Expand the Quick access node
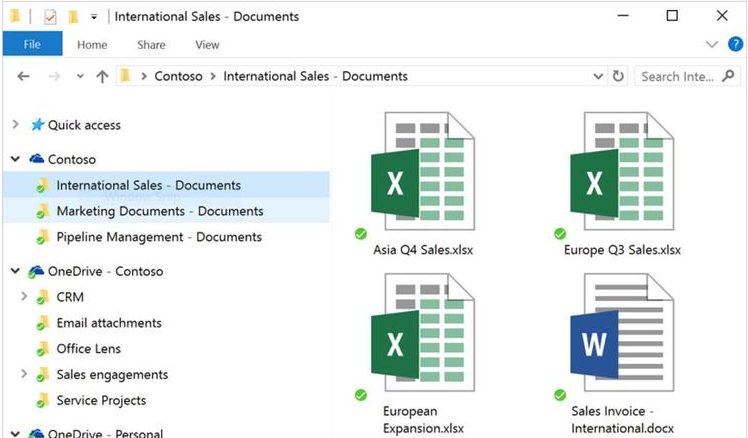The image size is (748, 438). [15, 125]
